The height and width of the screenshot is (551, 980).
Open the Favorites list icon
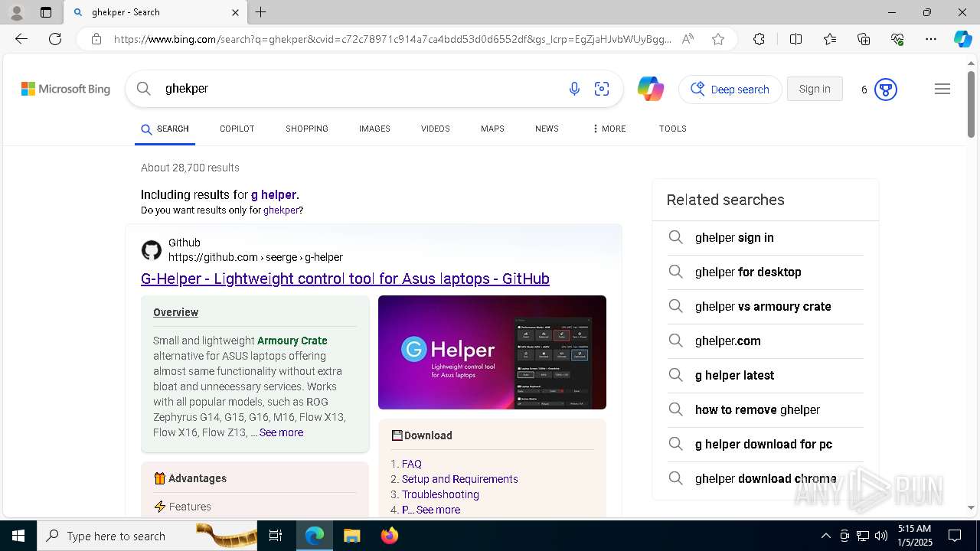[x=830, y=39]
